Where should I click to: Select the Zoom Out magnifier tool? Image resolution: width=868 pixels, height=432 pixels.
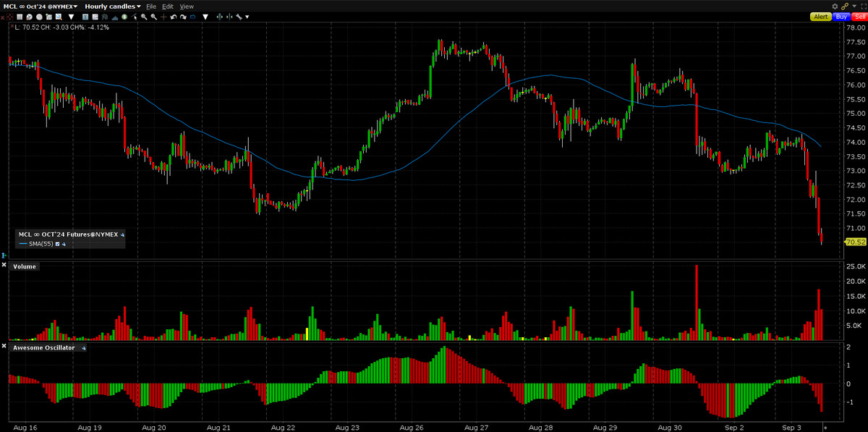153,16
